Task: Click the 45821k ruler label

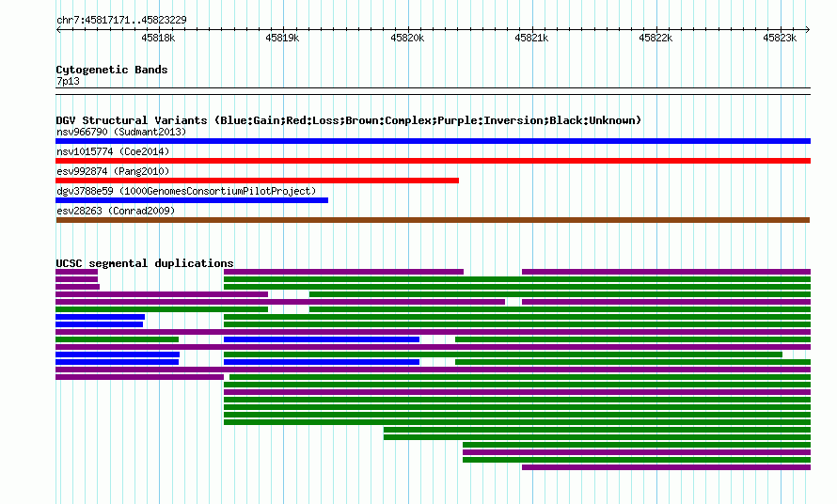Action: click(x=531, y=38)
